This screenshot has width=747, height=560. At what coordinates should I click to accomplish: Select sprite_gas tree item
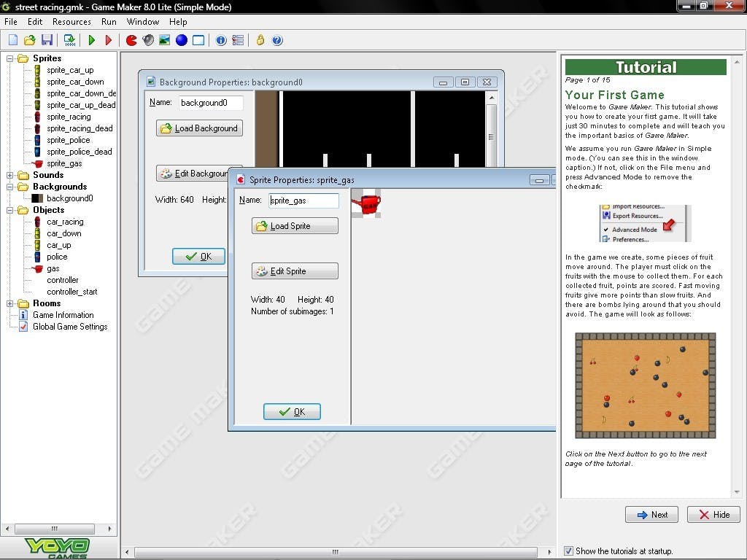(x=64, y=163)
